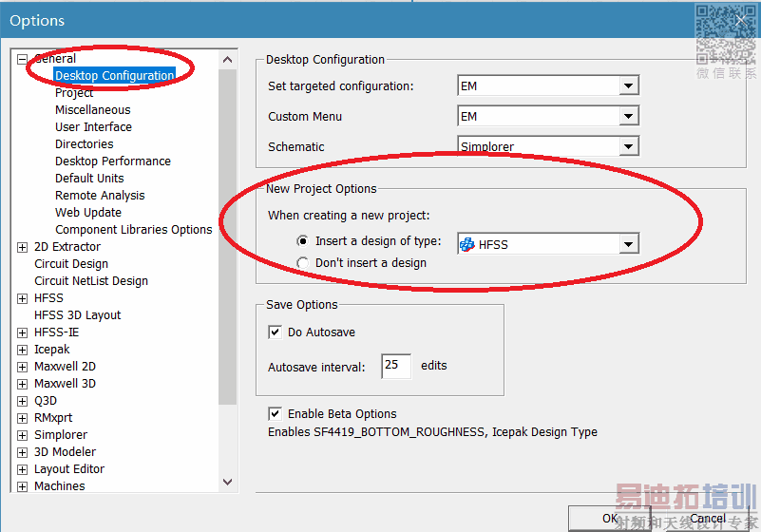Select Circuit NetList Design item

tap(91, 280)
